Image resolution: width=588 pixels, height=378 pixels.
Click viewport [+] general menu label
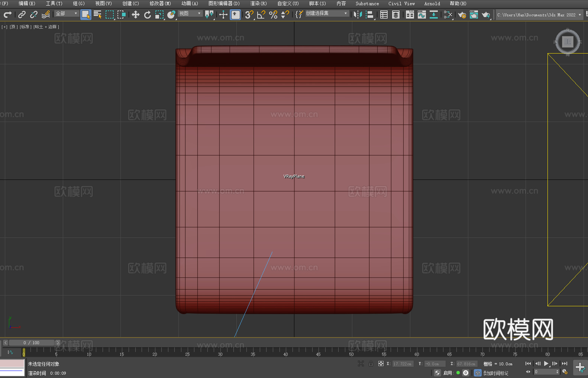[4, 27]
